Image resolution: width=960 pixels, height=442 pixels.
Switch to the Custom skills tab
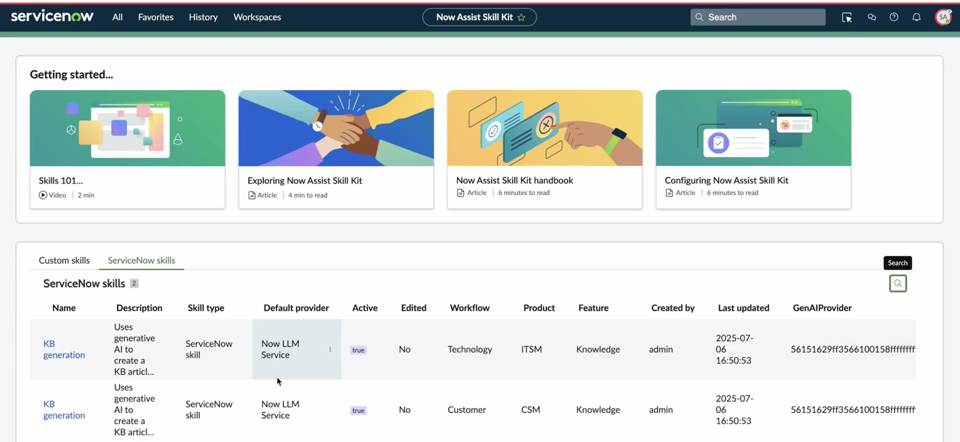(64, 260)
